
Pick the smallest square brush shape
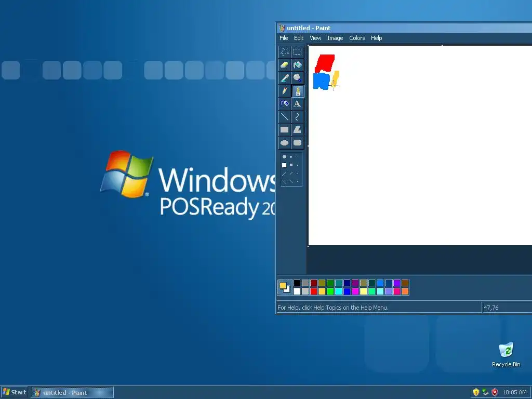click(x=298, y=165)
